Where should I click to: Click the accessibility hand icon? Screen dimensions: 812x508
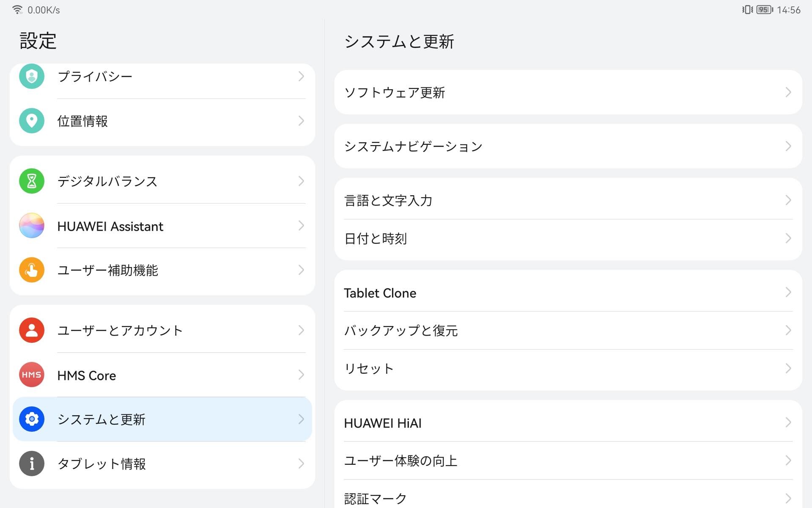point(32,270)
